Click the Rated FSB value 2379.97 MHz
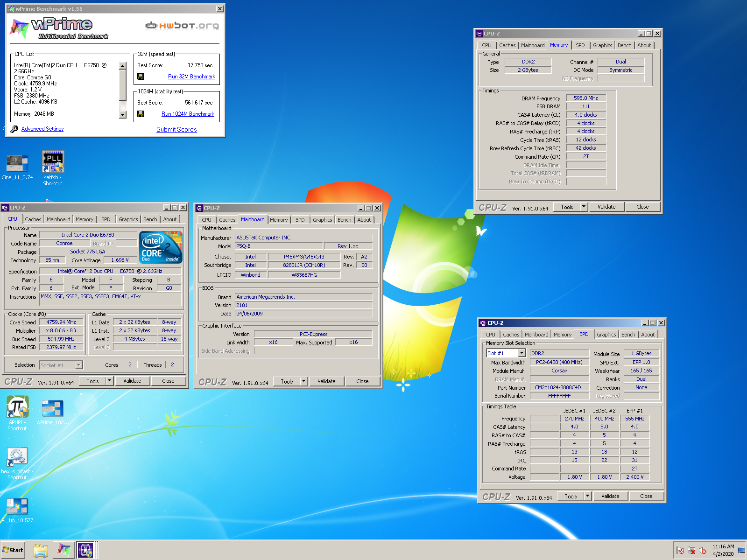 61,347
